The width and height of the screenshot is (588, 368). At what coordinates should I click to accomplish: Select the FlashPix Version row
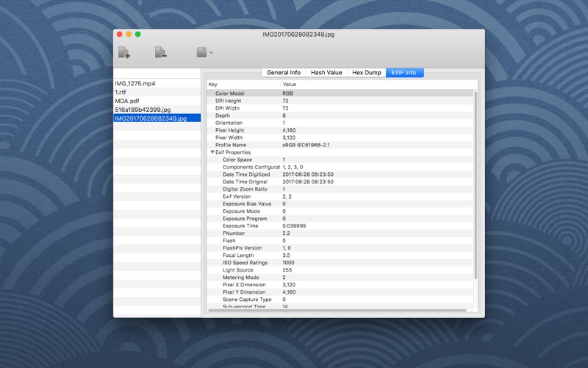pos(340,248)
